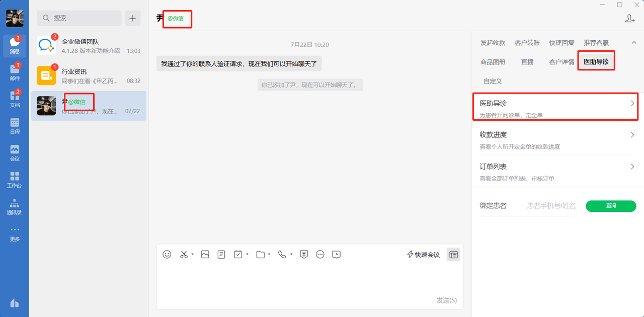Open 收款进度 list entry
The image size is (644, 317).
click(557, 140)
